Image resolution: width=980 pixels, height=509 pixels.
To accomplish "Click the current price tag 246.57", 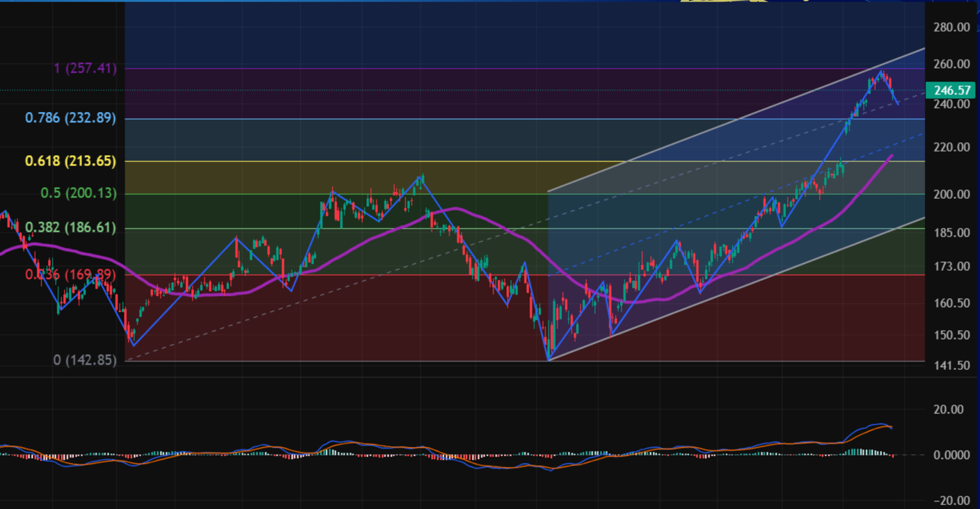I will pyautogui.click(x=953, y=90).
